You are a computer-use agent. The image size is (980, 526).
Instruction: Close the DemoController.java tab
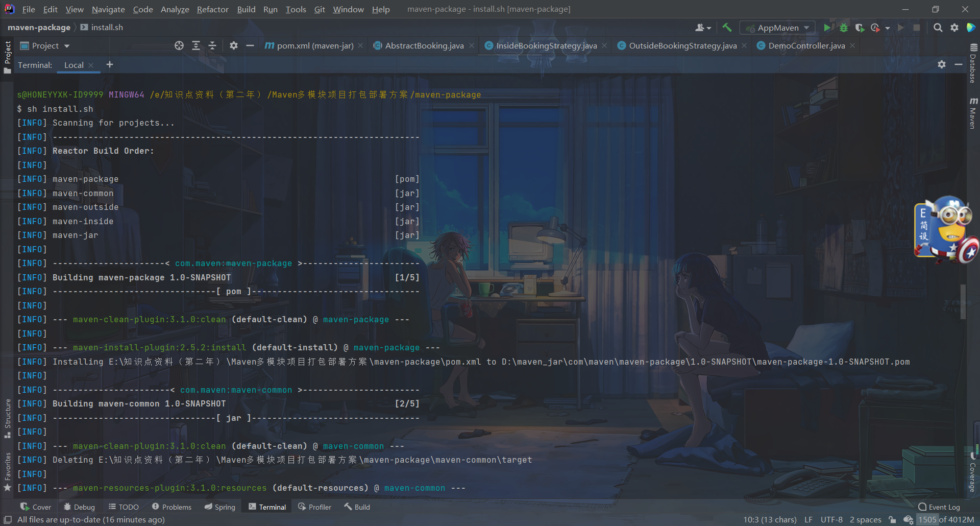852,45
